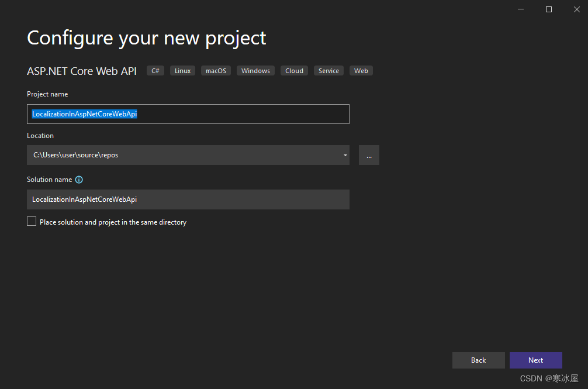The image size is (588, 389).
Task: Click the macOS tag
Action: [x=216, y=71]
